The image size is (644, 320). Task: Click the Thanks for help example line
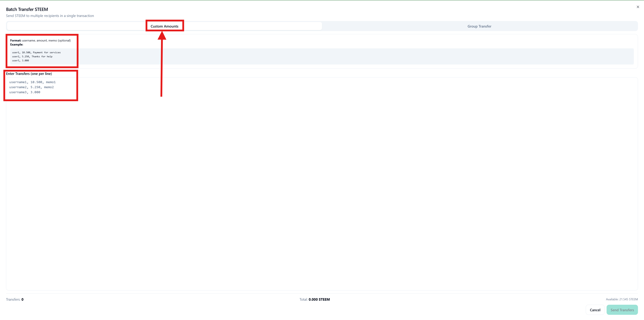click(32, 57)
